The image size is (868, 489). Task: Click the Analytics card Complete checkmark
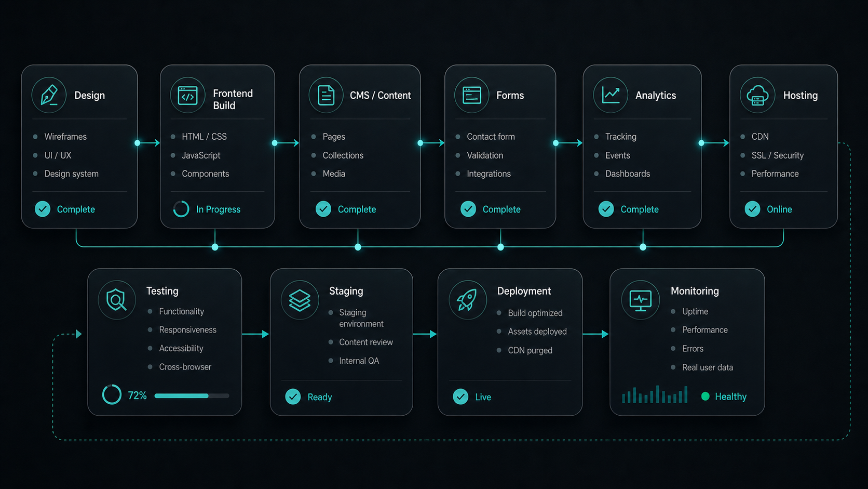click(606, 209)
